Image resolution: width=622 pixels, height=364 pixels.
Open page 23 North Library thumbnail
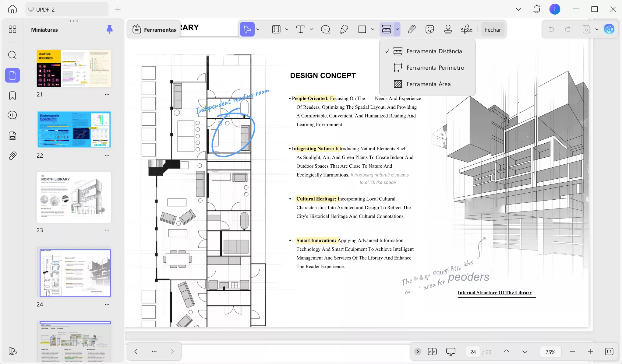[x=74, y=198]
